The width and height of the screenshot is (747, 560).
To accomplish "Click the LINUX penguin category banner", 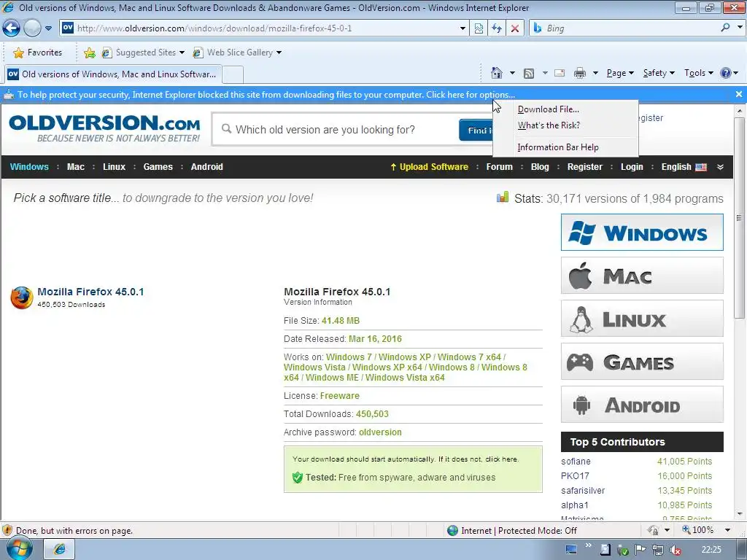I will coord(642,319).
